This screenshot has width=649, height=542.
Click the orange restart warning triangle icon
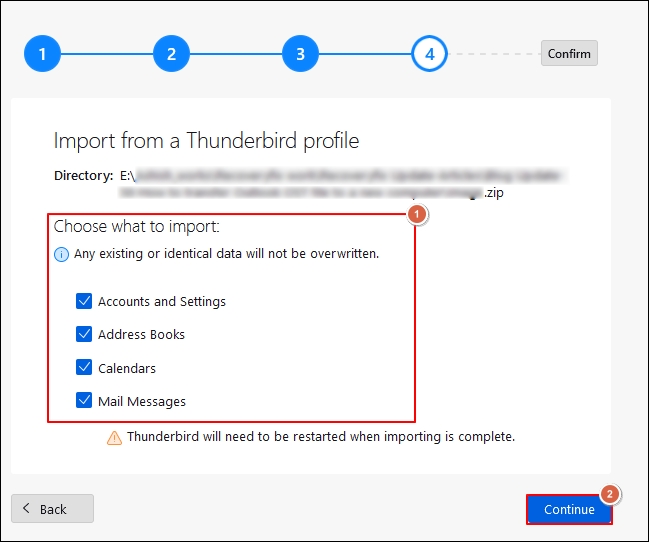(x=114, y=438)
